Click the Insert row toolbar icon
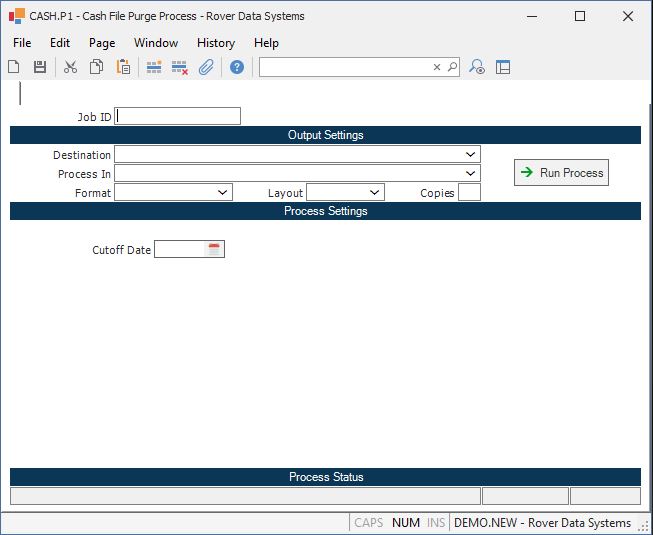The image size is (653, 535). point(154,67)
